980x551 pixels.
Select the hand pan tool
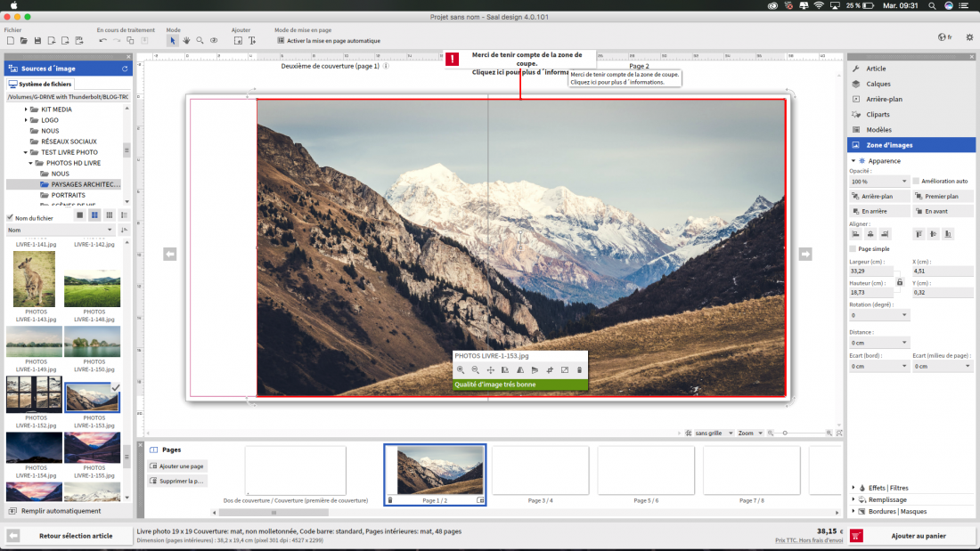point(186,41)
